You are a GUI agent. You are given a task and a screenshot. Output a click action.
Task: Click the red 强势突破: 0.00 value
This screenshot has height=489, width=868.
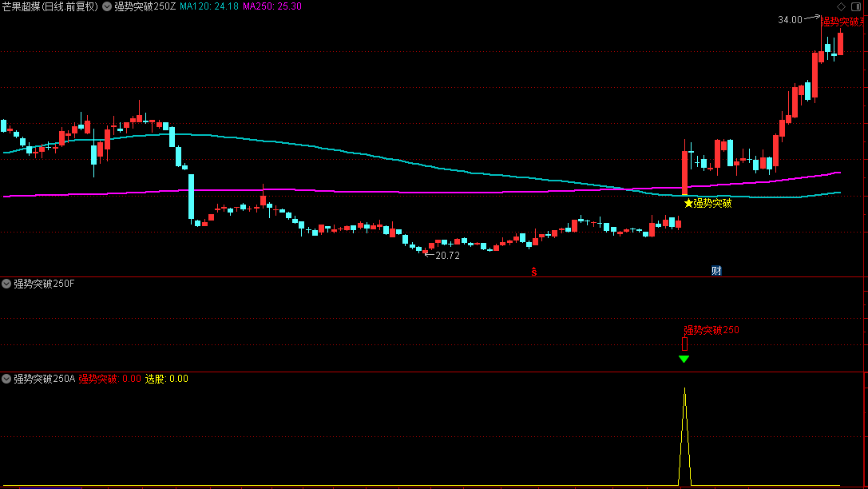[x=109, y=379]
